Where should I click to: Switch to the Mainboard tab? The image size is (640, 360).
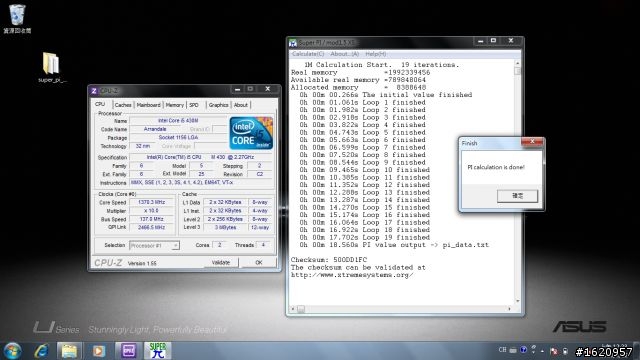tap(149, 105)
